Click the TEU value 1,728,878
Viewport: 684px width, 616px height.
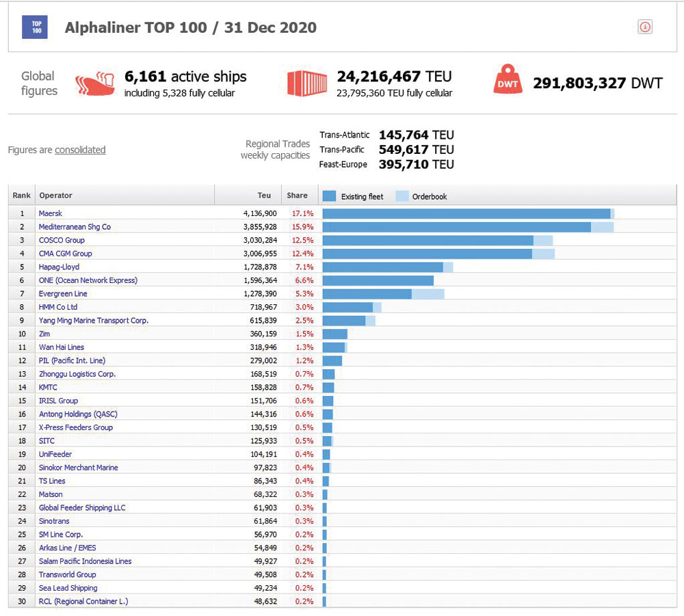click(x=260, y=267)
